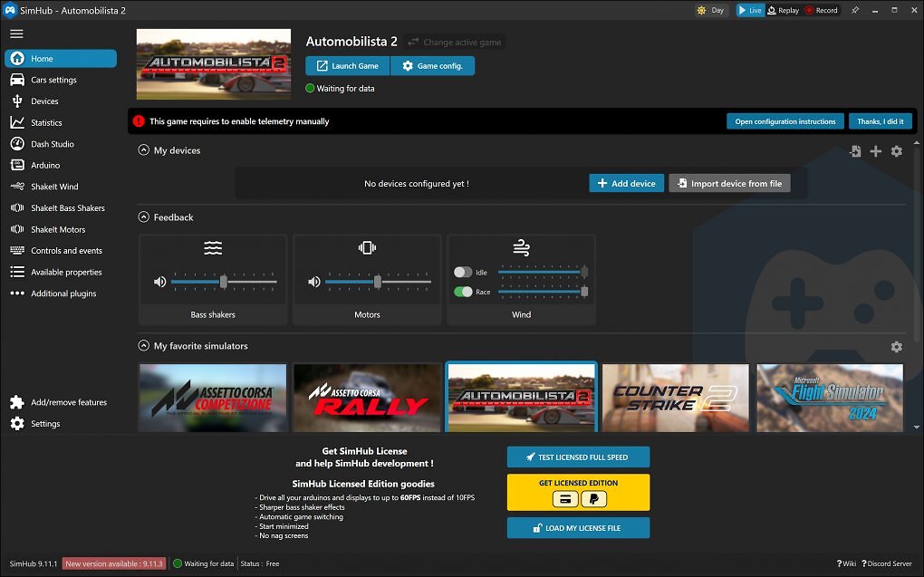Open Statistics page

(60, 122)
